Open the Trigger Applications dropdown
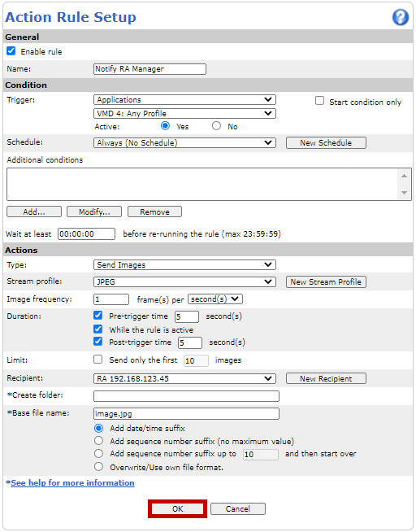Image resolution: width=416 pixels, height=532 pixels. (184, 100)
